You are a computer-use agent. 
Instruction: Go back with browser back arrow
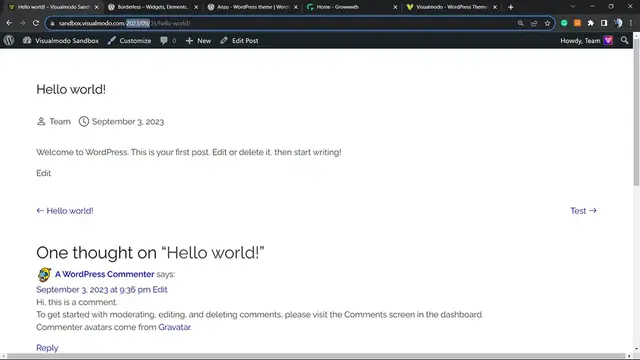click(9, 23)
